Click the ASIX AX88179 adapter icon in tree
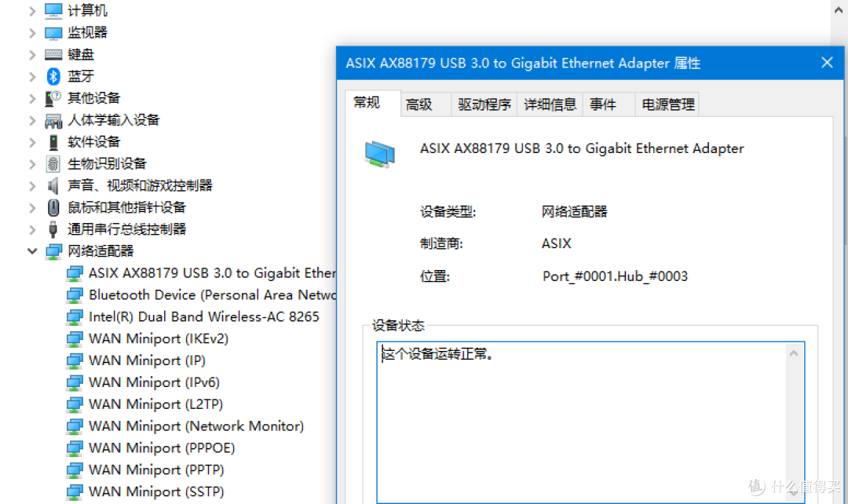This screenshot has height=504, width=848. [75, 273]
